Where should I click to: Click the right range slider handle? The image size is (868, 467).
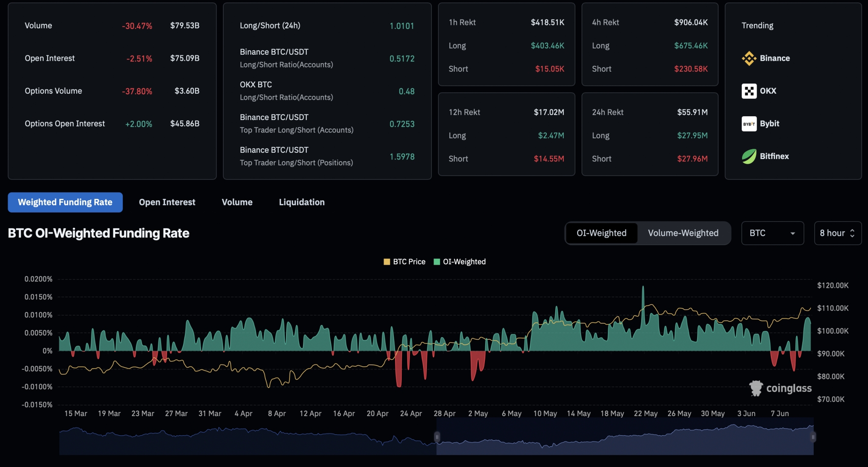click(x=813, y=437)
